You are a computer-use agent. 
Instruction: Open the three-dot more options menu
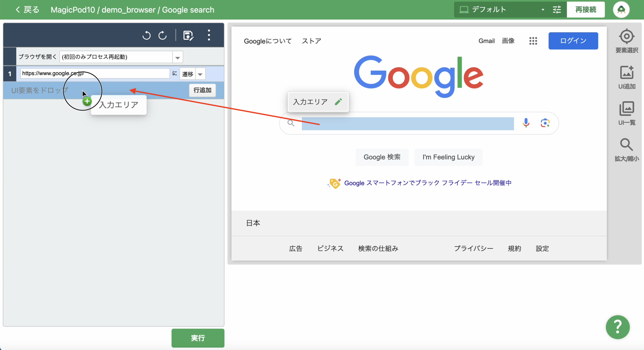coord(209,35)
